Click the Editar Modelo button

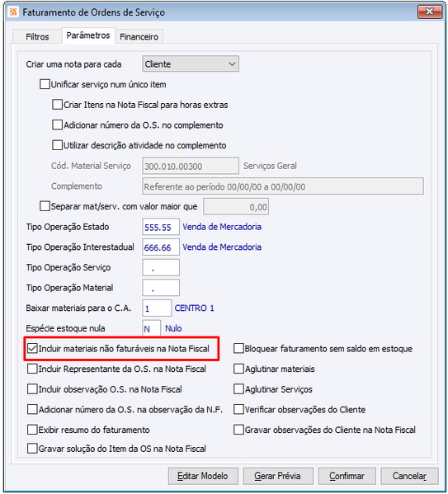[203, 476]
